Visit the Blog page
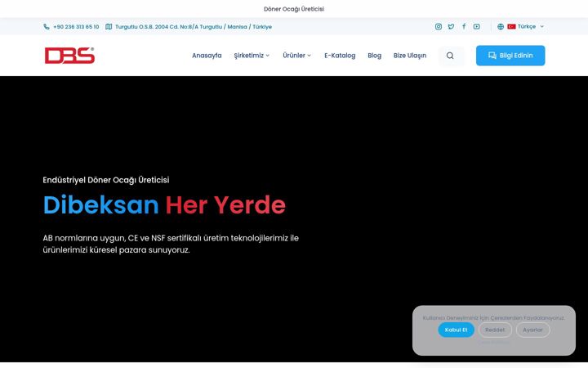588x368 pixels. [x=374, y=56]
